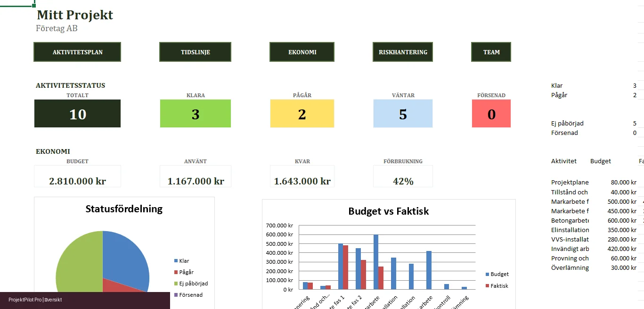The height and width of the screenshot is (309, 644).
Task: Click the Försenad legend entry
Action: 188,295
